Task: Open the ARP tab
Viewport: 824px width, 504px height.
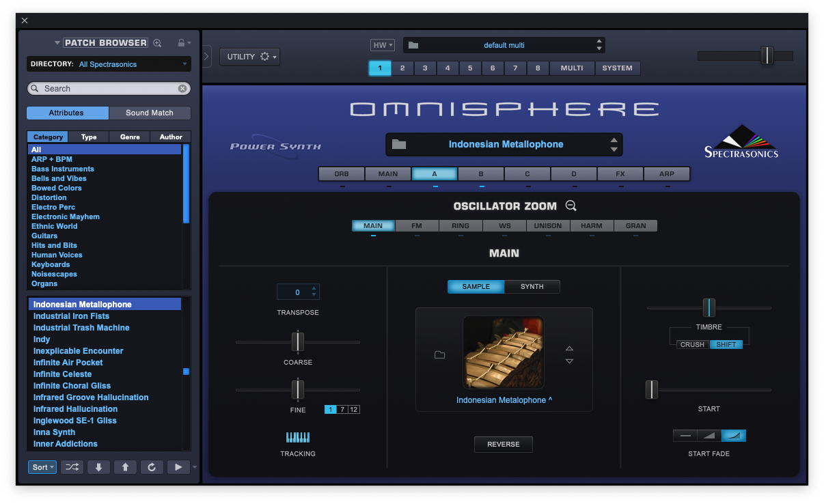Action: [x=667, y=174]
